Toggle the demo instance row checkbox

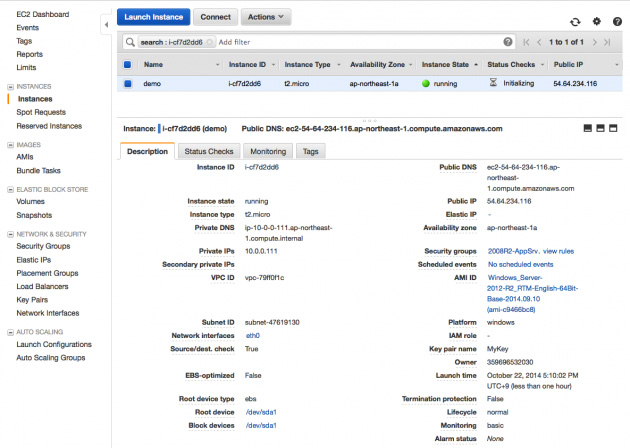click(x=128, y=84)
